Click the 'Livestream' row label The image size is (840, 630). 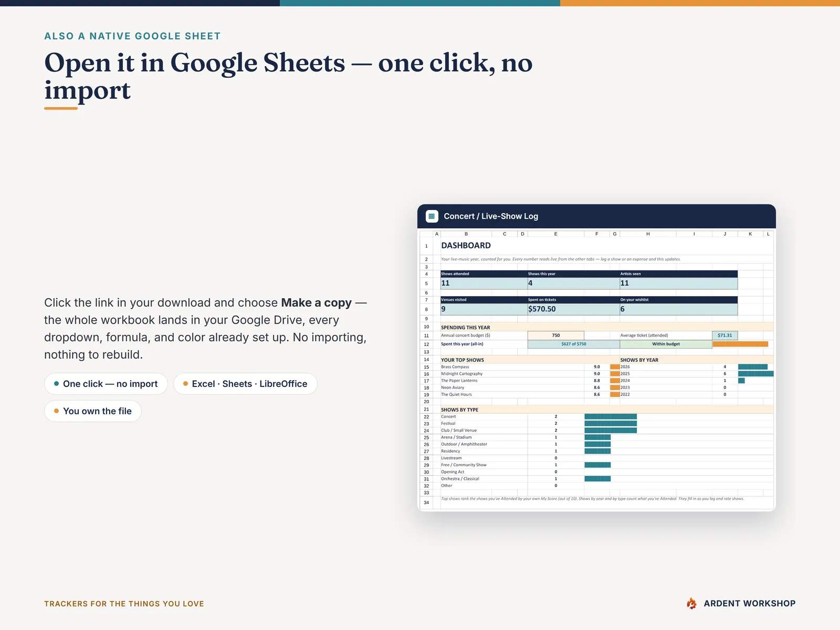pyautogui.click(x=451, y=458)
